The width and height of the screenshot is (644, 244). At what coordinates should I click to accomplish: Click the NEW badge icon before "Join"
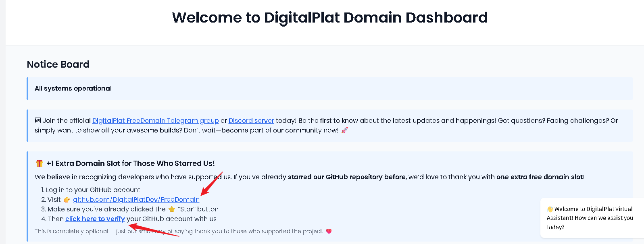coord(38,120)
